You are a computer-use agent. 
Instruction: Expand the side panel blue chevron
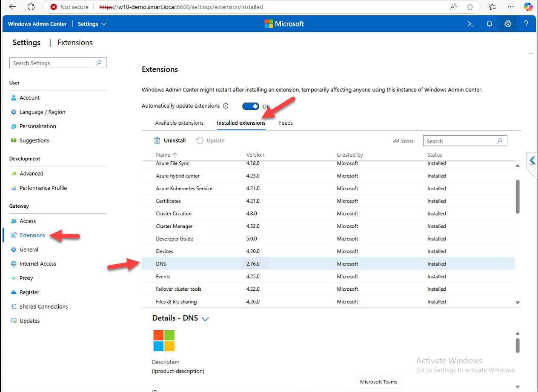pos(532,160)
